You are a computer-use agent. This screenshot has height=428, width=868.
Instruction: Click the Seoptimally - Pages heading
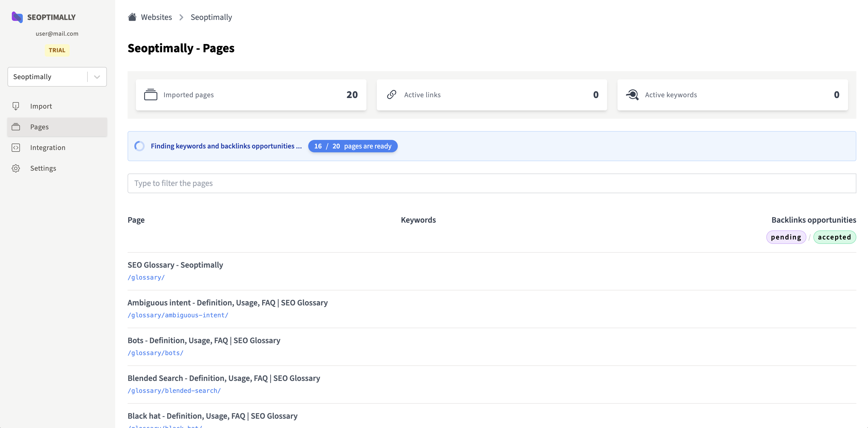(x=181, y=48)
